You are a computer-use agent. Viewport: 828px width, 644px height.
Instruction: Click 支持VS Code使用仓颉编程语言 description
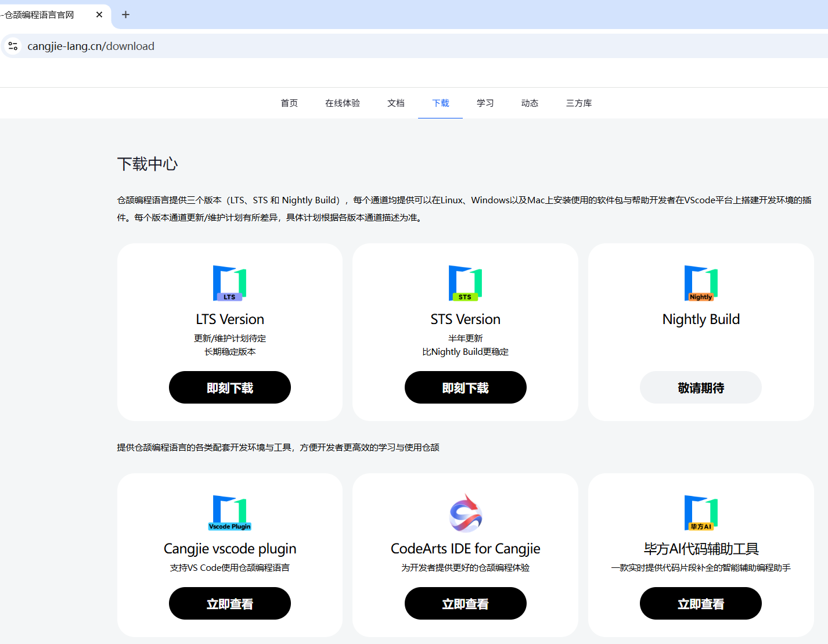(x=230, y=567)
